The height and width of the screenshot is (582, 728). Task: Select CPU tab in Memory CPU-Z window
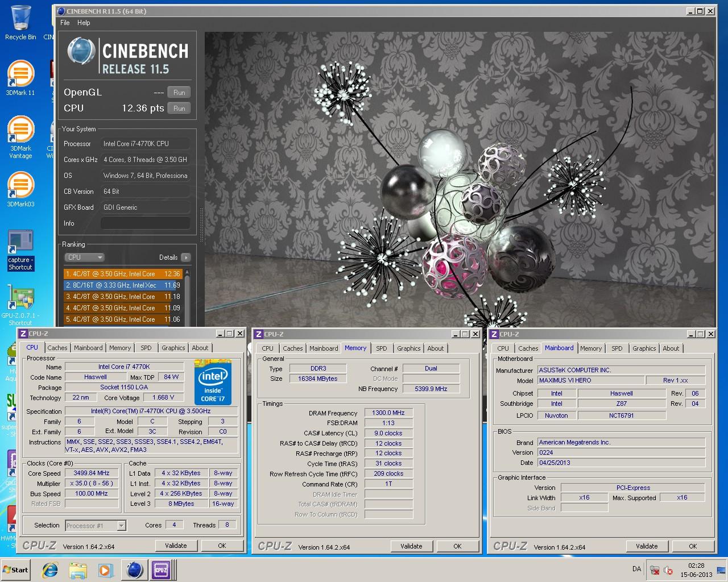click(268, 348)
